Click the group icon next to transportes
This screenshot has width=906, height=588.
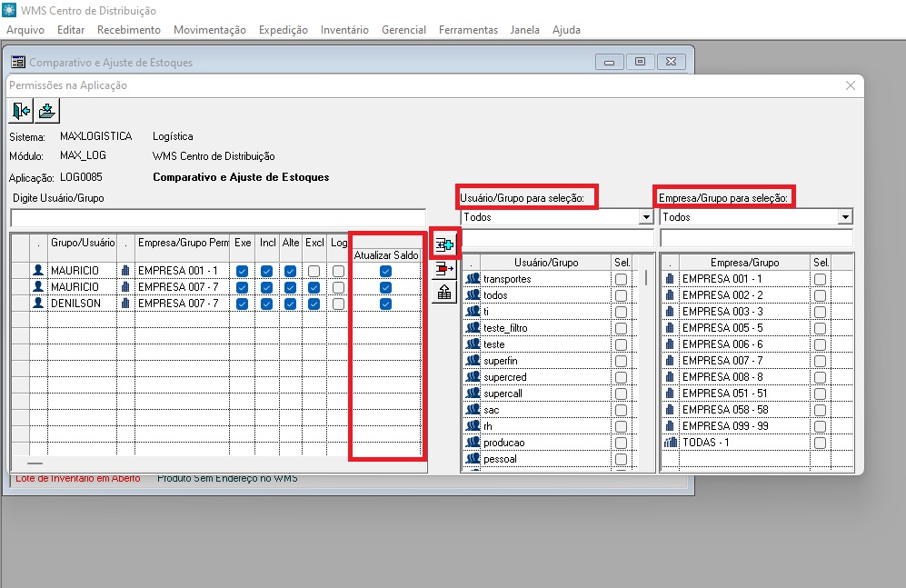coord(473,279)
